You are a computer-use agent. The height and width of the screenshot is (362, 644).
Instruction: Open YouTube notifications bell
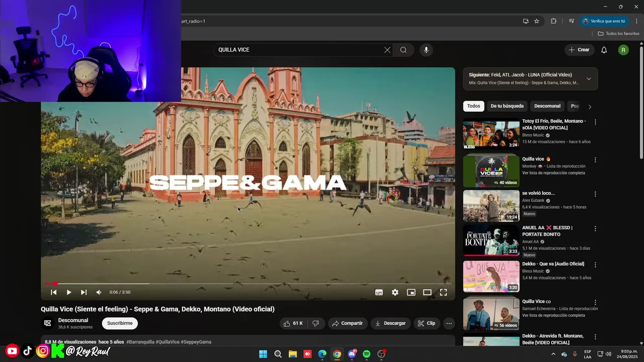point(604,50)
